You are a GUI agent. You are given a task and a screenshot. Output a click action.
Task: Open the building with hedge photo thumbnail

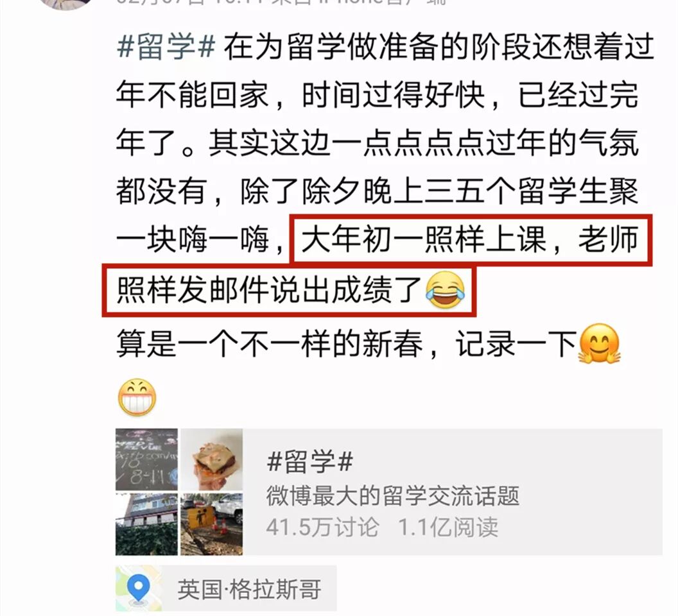(x=146, y=524)
